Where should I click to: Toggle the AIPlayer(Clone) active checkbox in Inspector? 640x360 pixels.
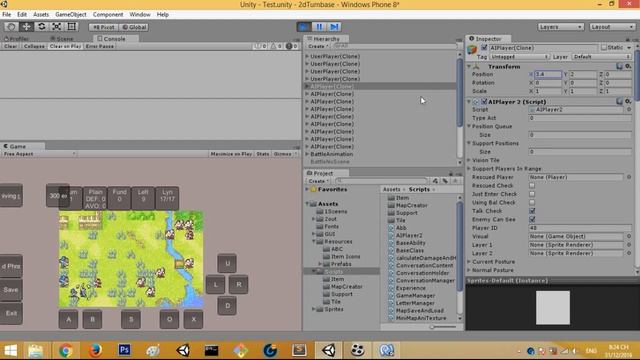(484, 48)
